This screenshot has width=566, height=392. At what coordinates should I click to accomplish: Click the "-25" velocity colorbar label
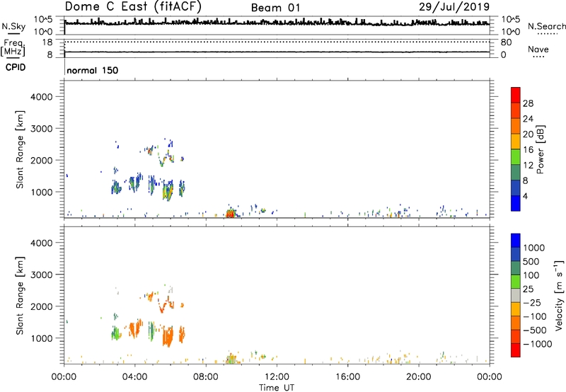point(532,303)
